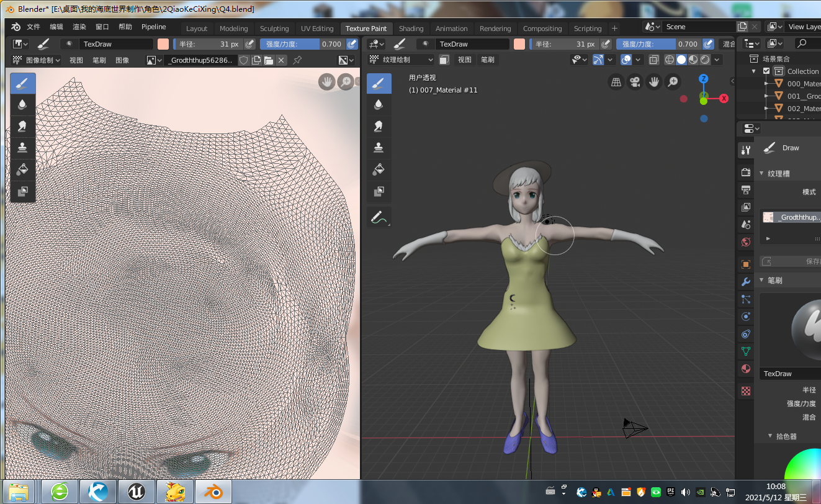Switch to solid viewport shading
This screenshot has width=821, height=504.
tap(681, 60)
